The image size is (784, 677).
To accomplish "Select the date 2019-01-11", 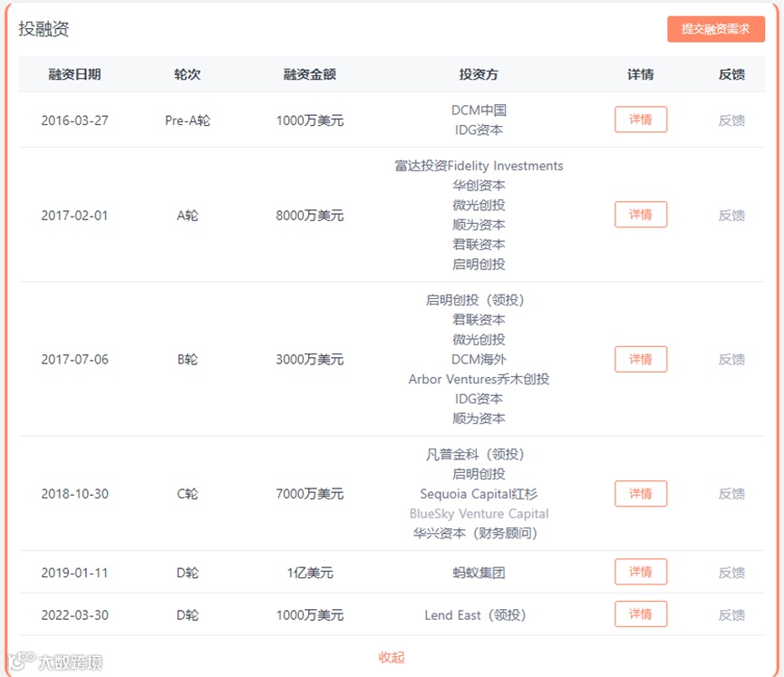I will point(74,573).
